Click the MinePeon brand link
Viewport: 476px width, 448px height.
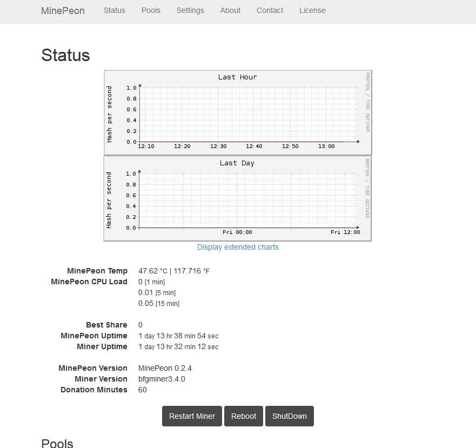[x=63, y=11]
